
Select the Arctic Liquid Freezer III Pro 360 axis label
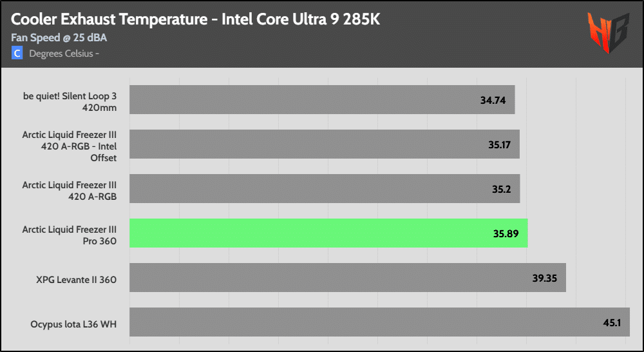point(70,233)
